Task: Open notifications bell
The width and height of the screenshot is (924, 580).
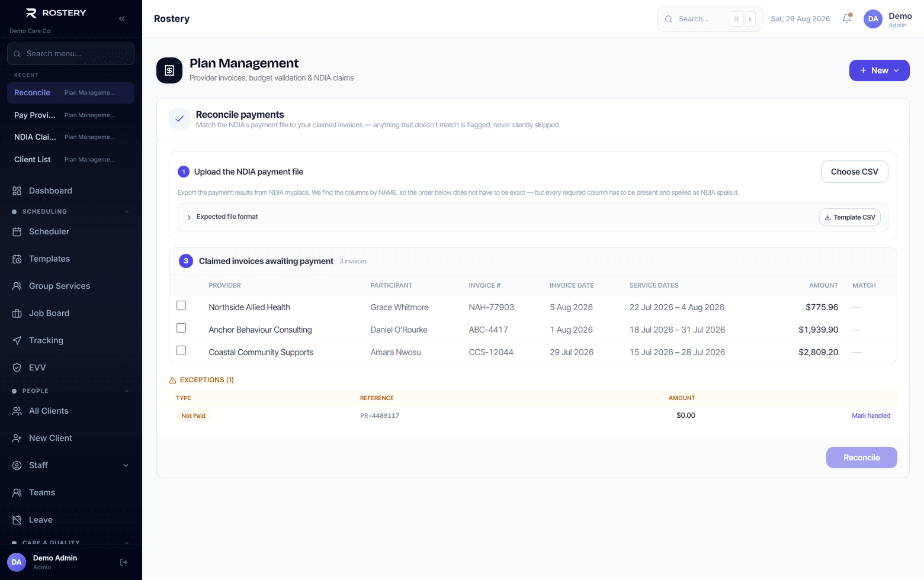Action: coord(847,18)
